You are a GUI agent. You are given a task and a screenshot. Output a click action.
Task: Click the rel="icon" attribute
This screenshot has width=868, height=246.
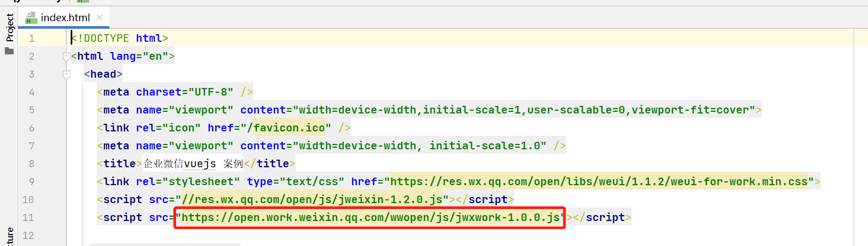click(168, 128)
